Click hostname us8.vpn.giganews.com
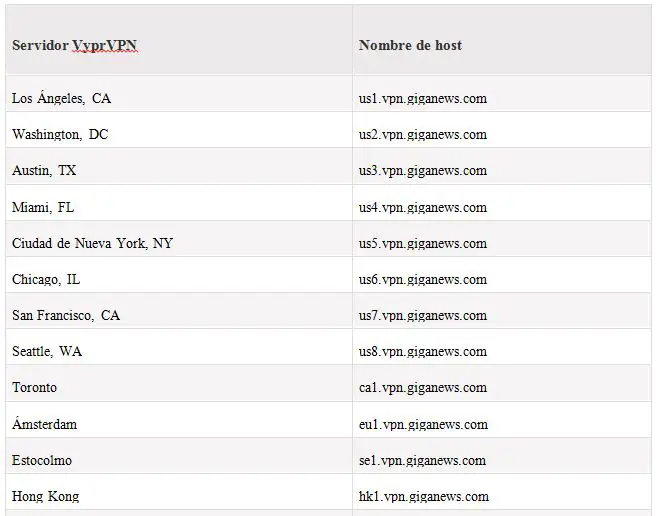The image size is (659, 516). click(x=422, y=351)
